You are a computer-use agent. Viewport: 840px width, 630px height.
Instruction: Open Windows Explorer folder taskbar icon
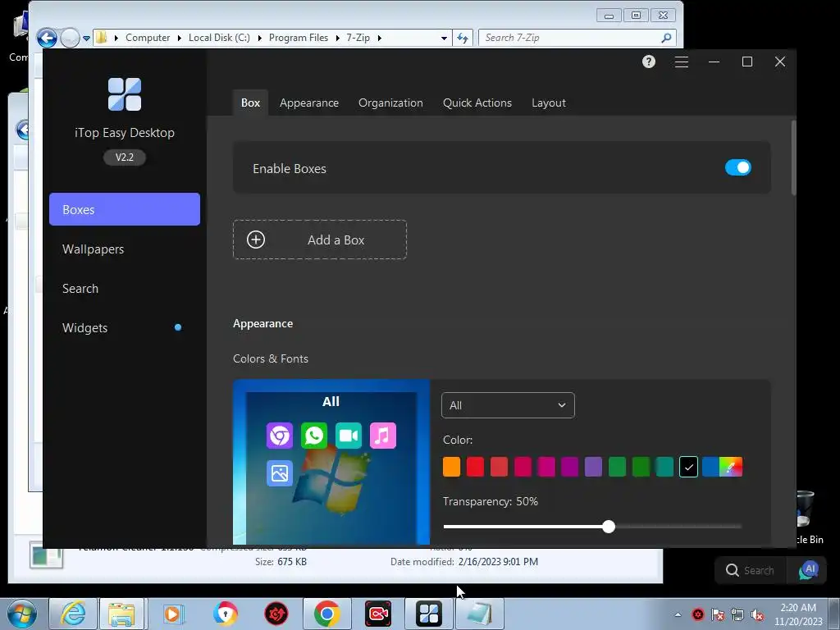[121, 614]
